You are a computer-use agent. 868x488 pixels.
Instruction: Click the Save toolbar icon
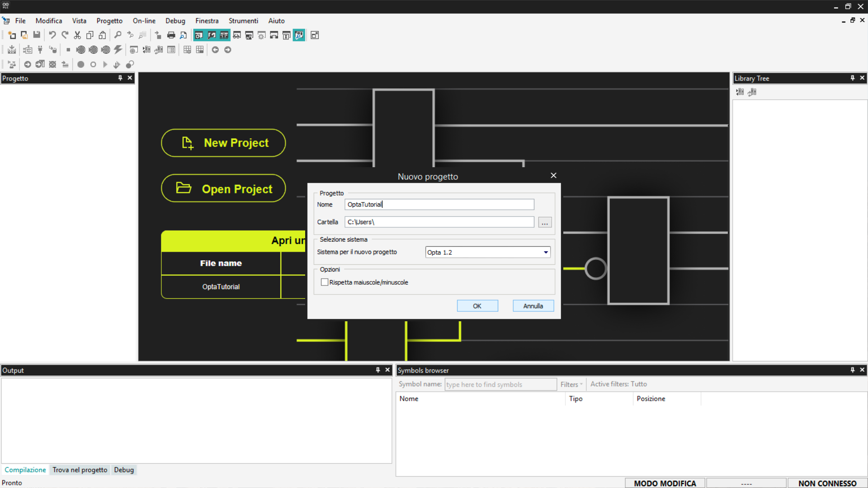pos(37,35)
